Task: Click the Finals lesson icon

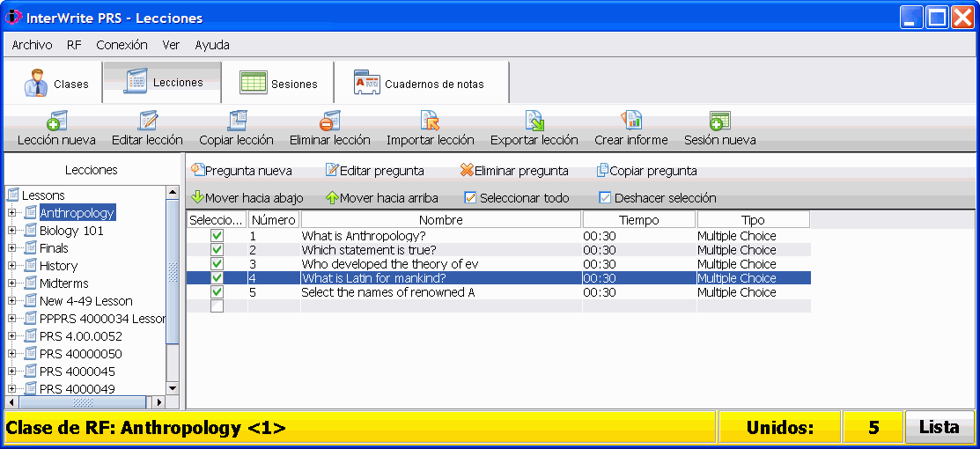Action: (x=31, y=248)
